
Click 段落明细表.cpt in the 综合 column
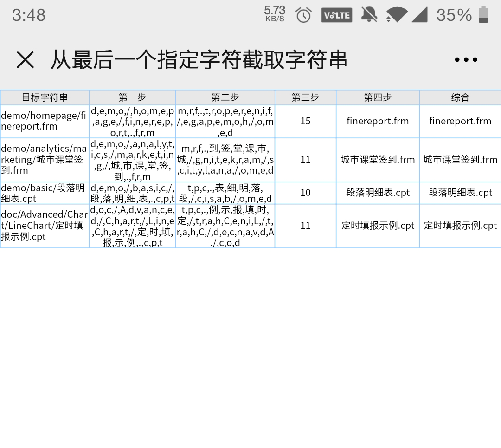(x=460, y=193)
